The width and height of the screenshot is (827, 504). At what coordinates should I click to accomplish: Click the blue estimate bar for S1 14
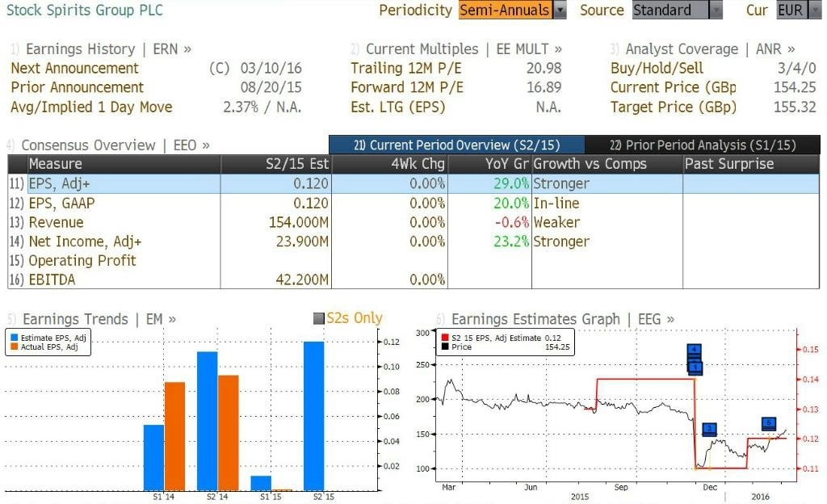(x=154, y=458)
